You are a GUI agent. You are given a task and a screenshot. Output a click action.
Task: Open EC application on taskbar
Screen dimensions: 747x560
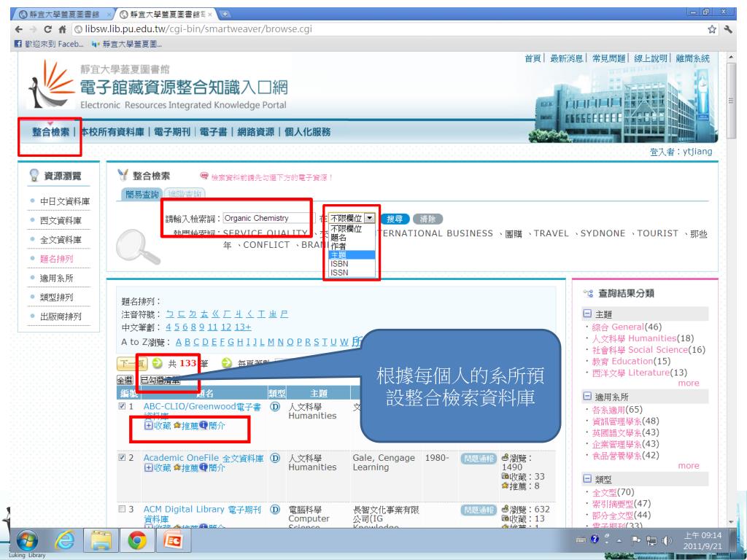[x=173, y=540]
